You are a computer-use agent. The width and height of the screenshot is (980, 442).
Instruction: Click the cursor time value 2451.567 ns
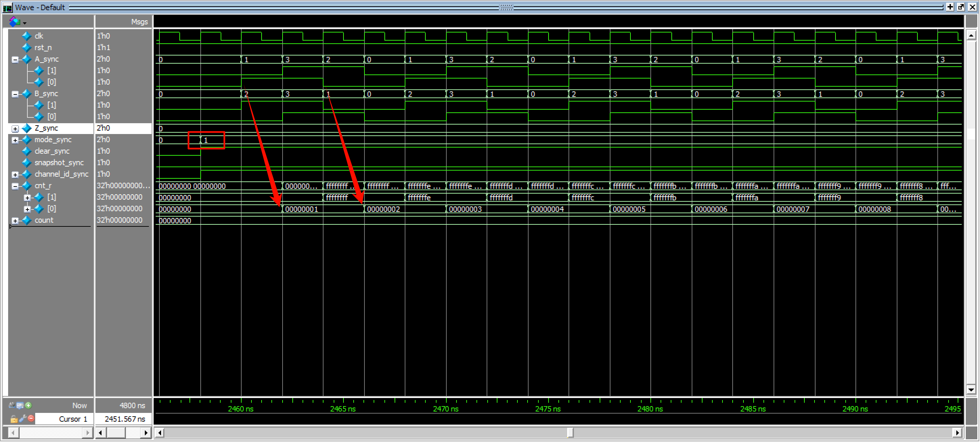(125, 419)
